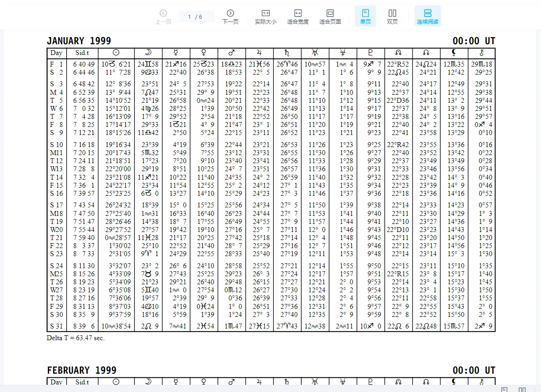
Task: Click single page icon in bottom status bar
Action: (x=504, y=390)
